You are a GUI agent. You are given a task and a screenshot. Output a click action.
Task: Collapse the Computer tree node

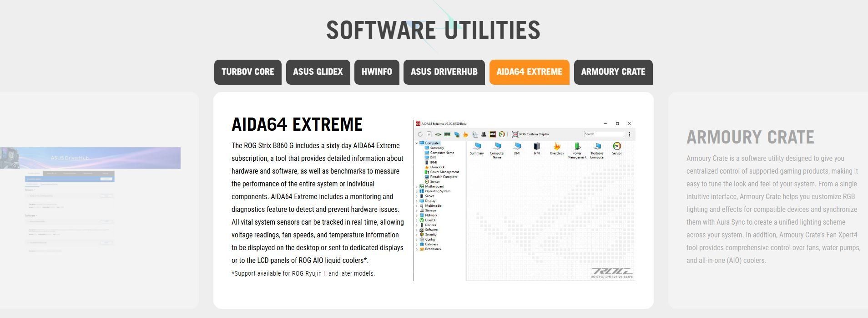tap(416, 143)
